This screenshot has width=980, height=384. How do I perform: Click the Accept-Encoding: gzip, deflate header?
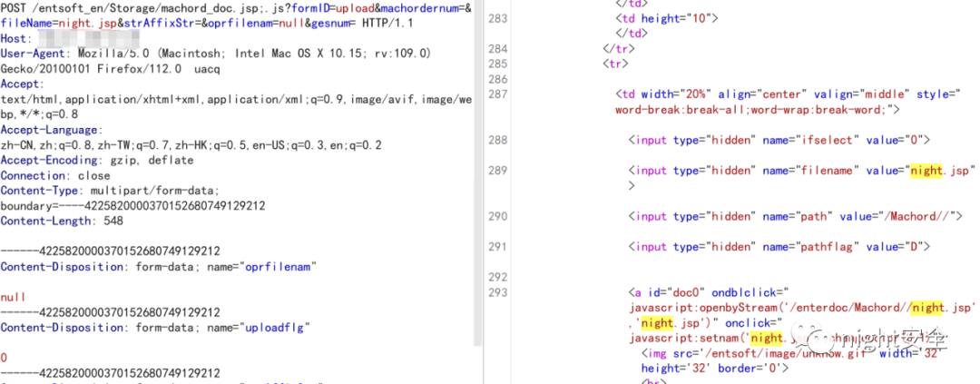coord(97,160)
